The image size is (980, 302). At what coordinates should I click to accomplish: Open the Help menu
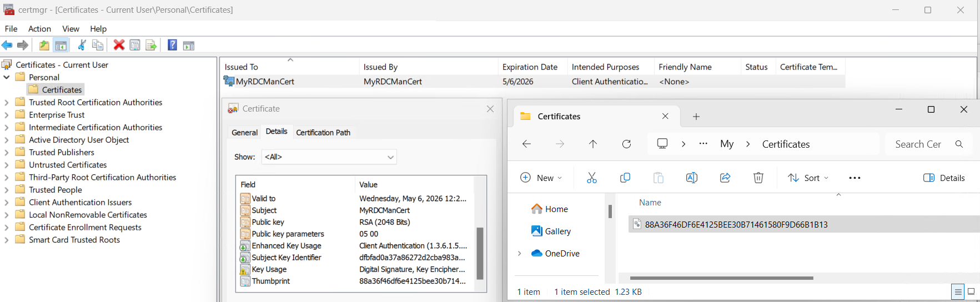click(x=98, y=28)
